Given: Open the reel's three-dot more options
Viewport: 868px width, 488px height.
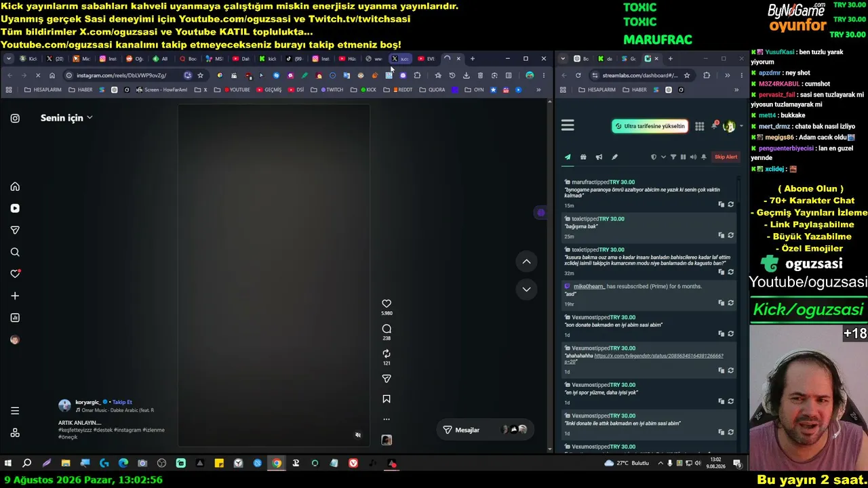Looking at the screenshot, I should click(x=387, y=419).
